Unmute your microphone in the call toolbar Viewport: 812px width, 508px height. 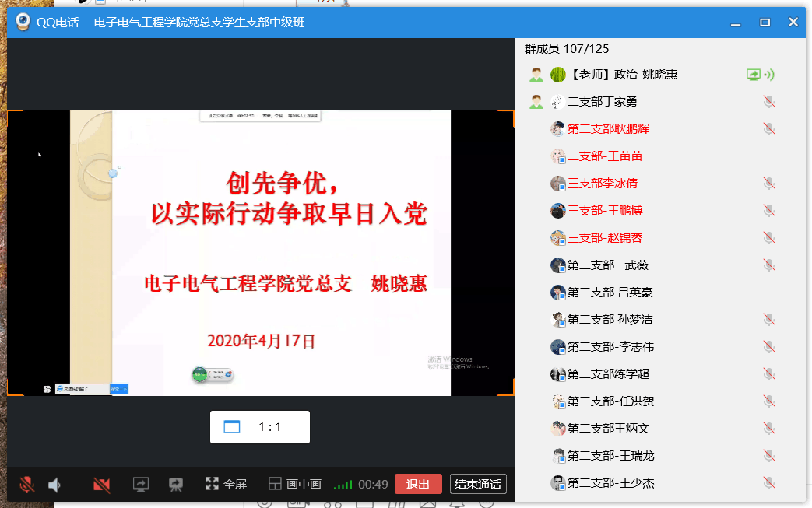(27, 485)
